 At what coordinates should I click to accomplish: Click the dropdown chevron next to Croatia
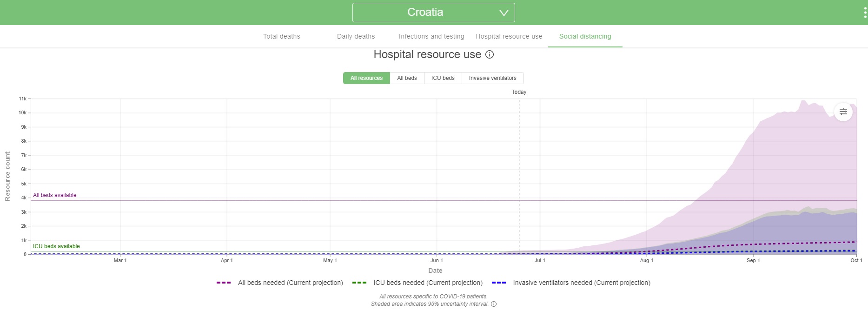coord(504,13)
